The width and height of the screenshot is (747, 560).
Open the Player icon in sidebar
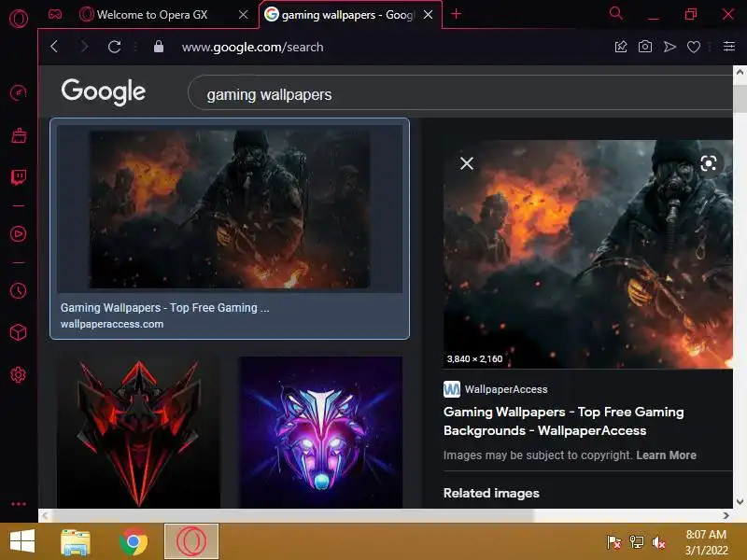18,234
